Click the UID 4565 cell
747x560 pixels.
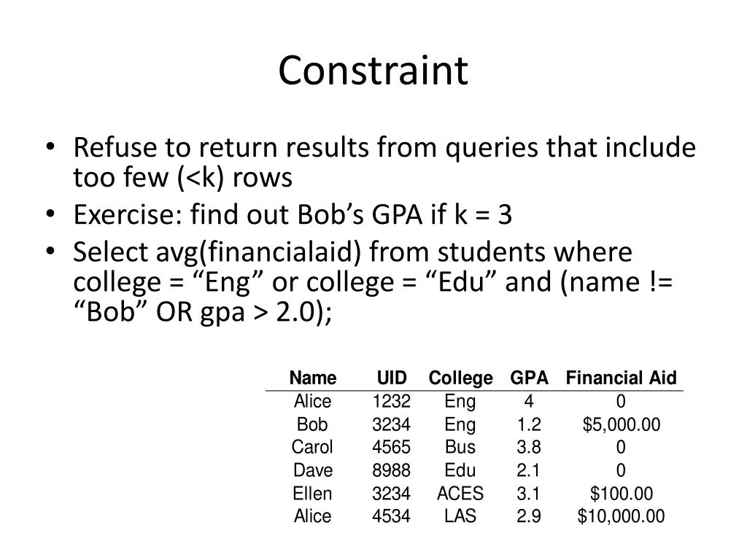click(x=391, y=447)
